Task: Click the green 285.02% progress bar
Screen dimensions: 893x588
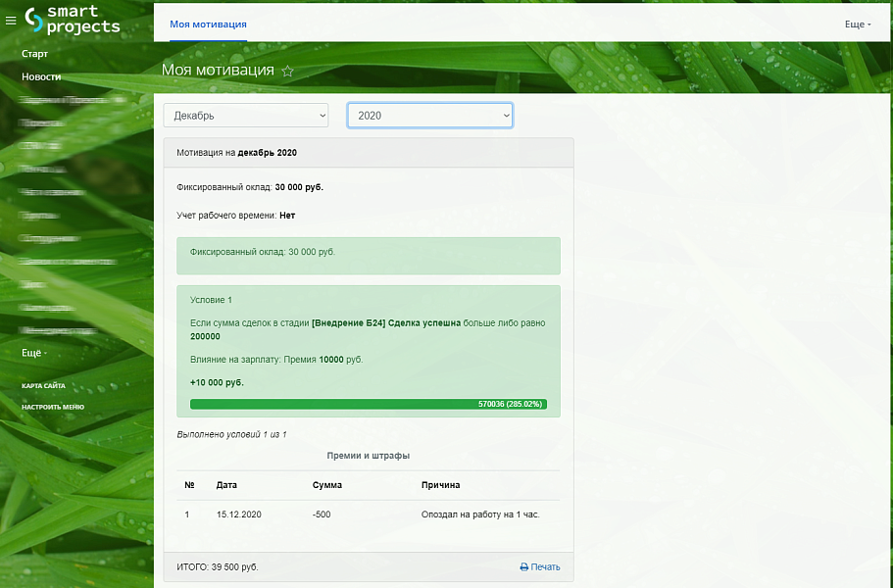Action: tap(368, 404)
